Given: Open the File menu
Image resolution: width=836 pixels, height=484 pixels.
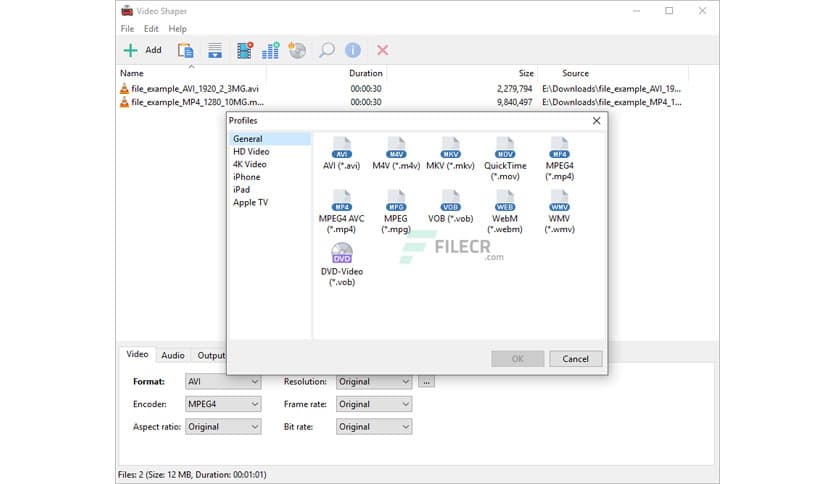Looking at the screenshot, I should [x=127, y=29].
